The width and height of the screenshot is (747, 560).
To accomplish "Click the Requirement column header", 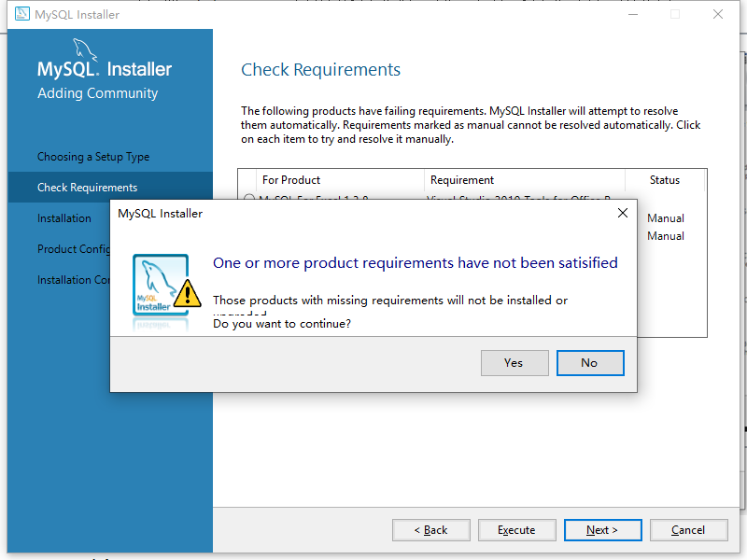I will coord(462,180).
